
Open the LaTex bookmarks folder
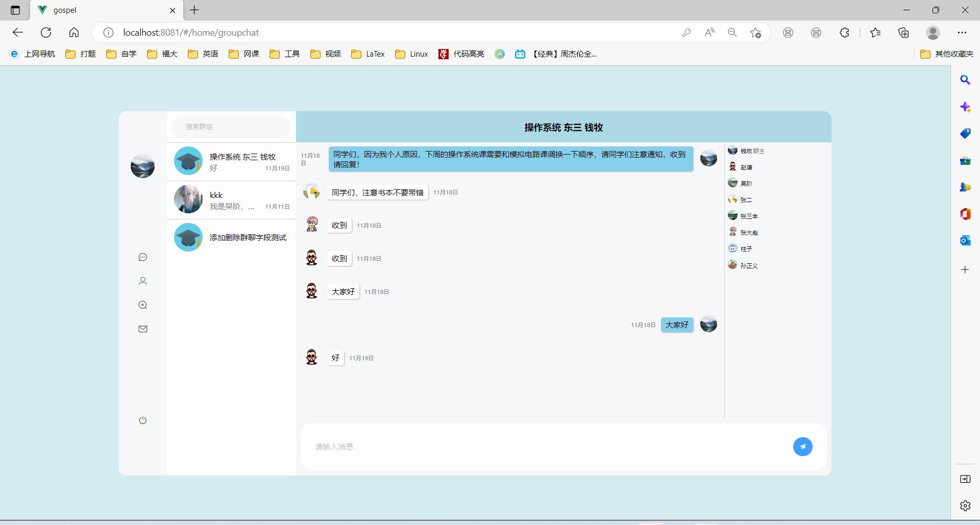(368, 54)
